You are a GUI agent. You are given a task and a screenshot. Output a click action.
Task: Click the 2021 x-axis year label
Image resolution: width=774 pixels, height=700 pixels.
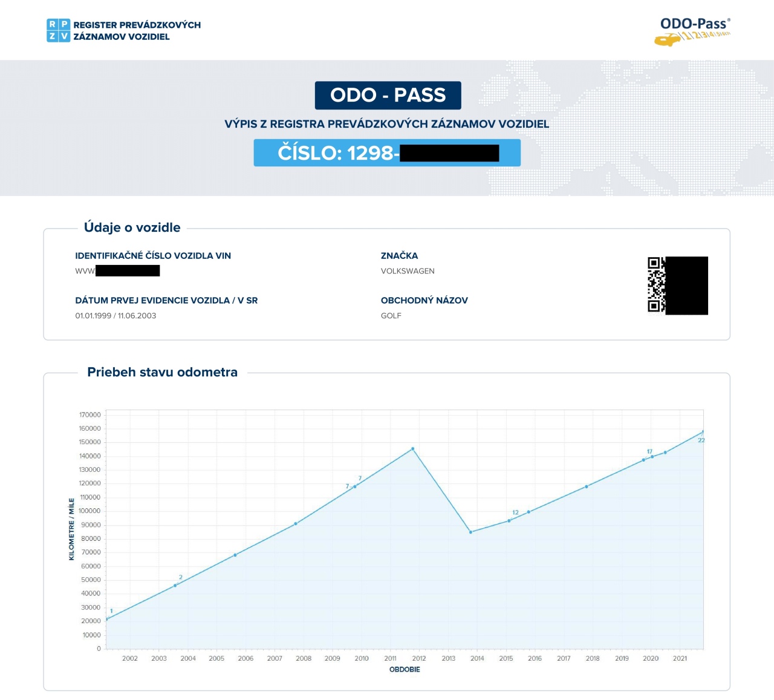(680, 658)
